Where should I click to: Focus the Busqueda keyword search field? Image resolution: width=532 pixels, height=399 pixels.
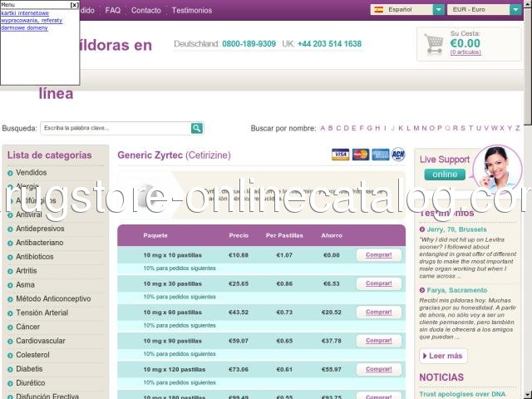tap(116, 128)
